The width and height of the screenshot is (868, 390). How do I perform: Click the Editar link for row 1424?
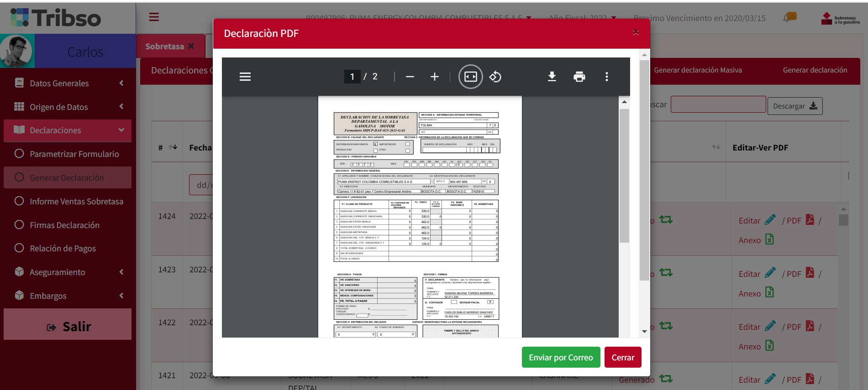750,220
